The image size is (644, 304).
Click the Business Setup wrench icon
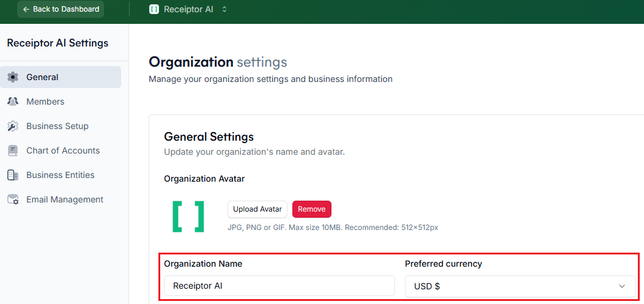tap(13, 126)
